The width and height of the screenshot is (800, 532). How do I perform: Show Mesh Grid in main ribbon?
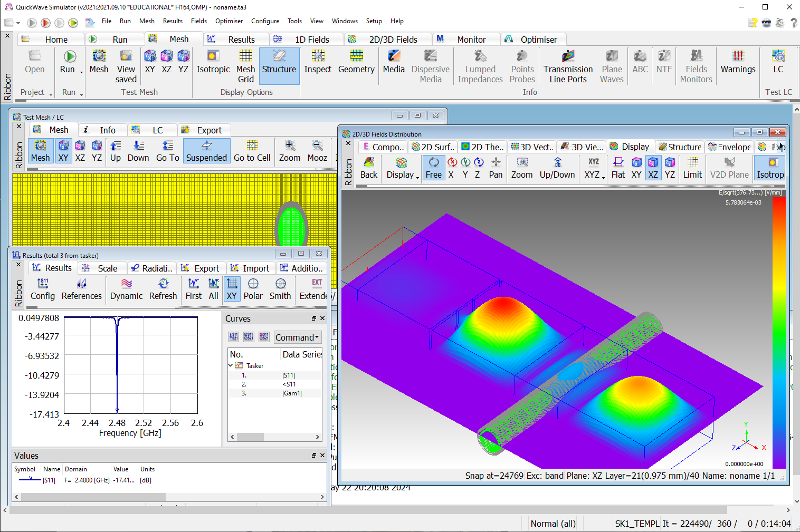(245, 66)
